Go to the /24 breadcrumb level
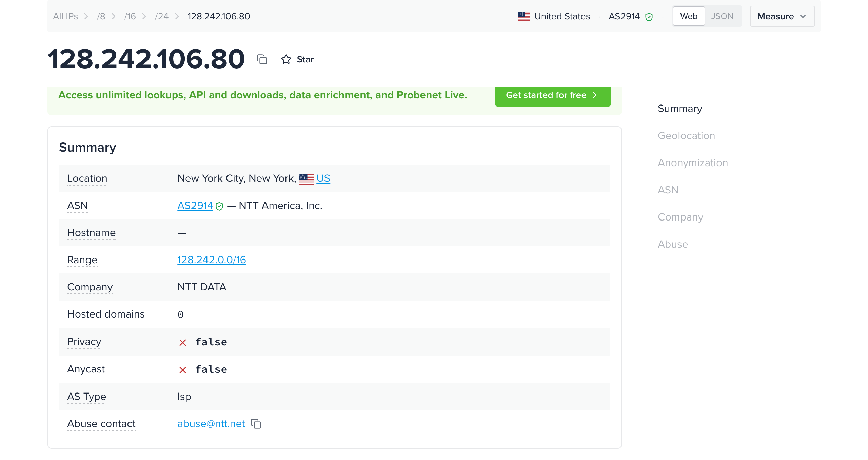Screen dimensions: 868x460 pos(162,16)
